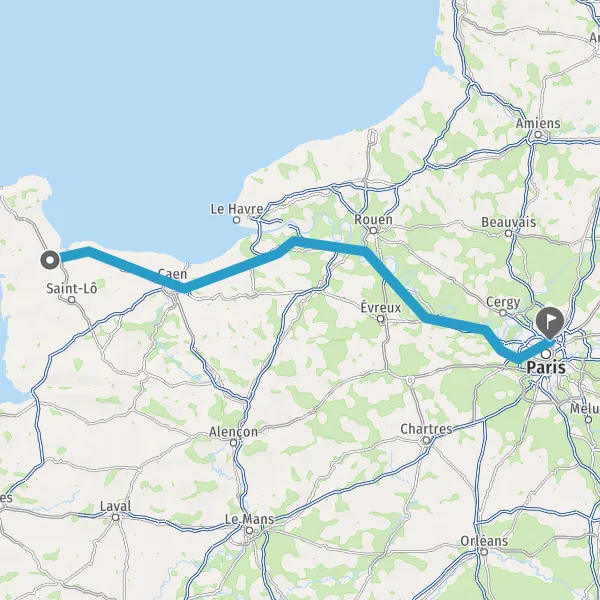Click the route start circle marker
The width and height of the screenshot is (600, 600).
(x=50, y=260)
